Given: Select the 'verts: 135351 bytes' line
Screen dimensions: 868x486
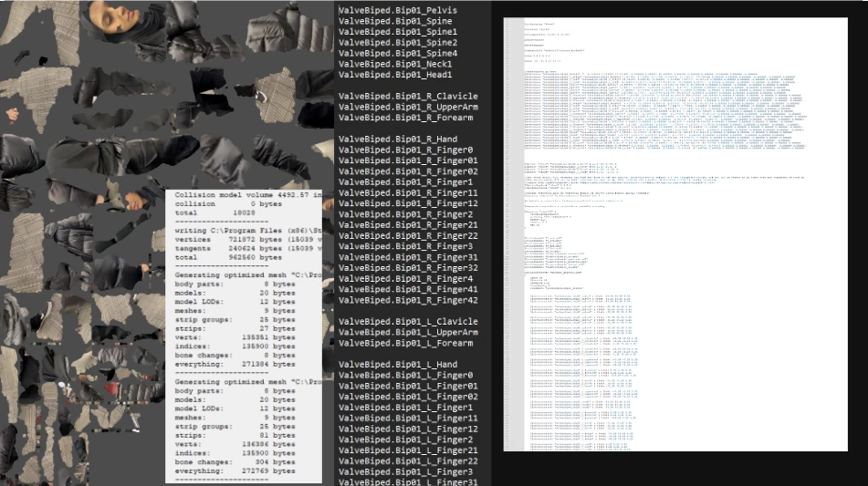Looking at the screenshot, I should click(235, 337).
